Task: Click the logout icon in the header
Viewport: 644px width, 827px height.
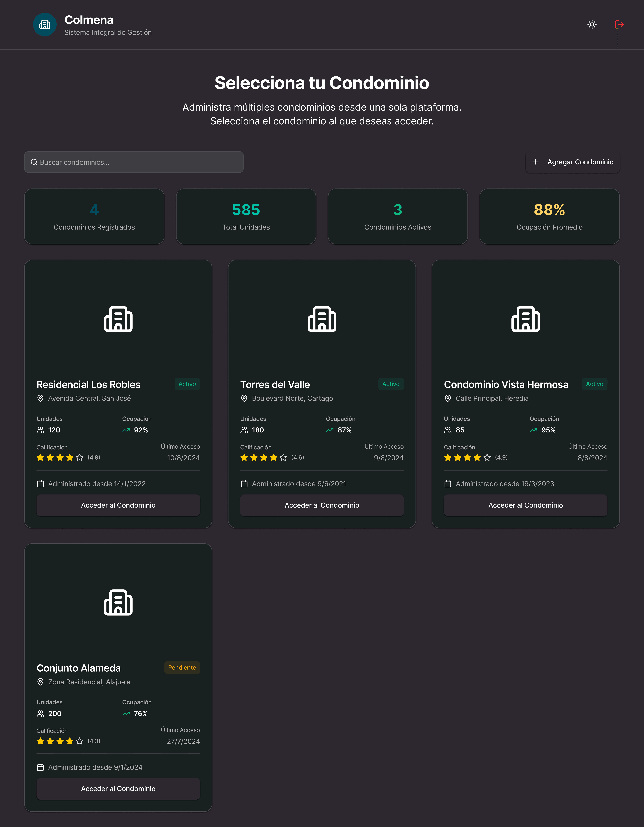Action: tap(620, 24)
